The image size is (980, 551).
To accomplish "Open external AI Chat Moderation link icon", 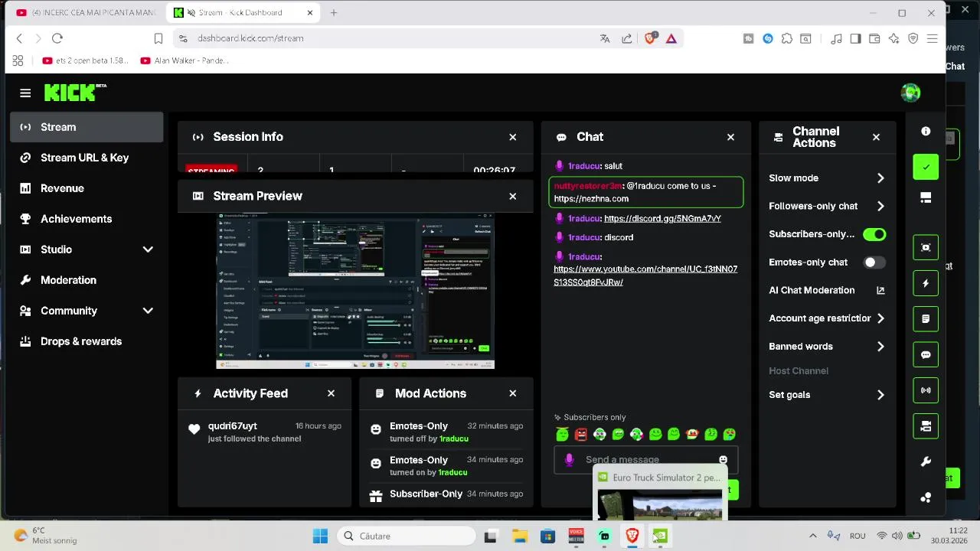I will tap(880, 290).
